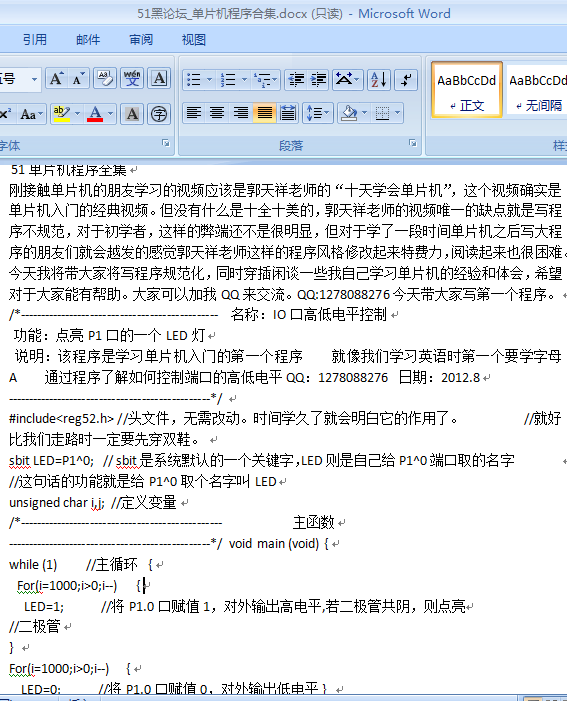Switch to the 邮件 ribbon tab
This screenshot has width=567, height=701.
(x=88, y=40)
